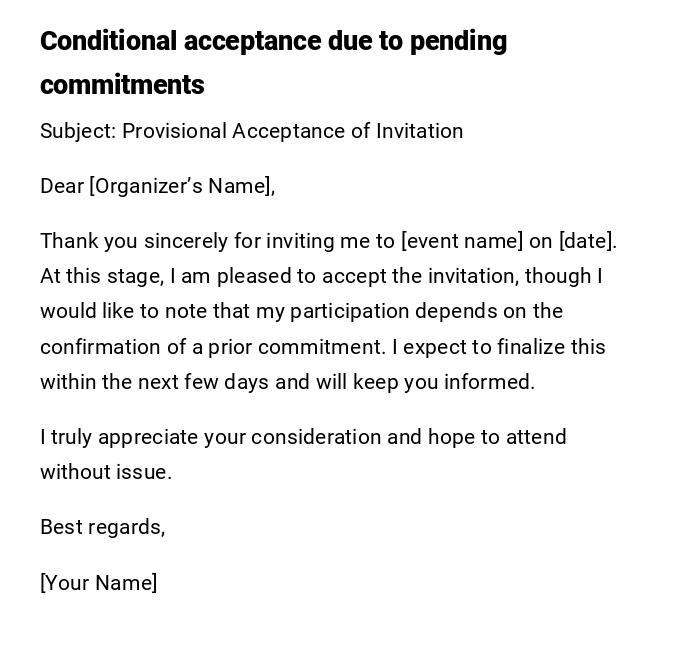Viewport: 700px width, 645px height.
Task: Click the "[Organizer's Name]" placeholder
Action: coord(181,186)
